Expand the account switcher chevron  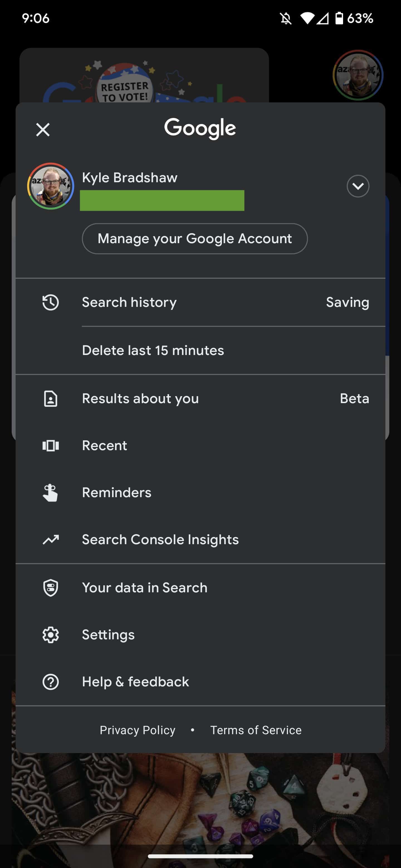coord(358,186)
